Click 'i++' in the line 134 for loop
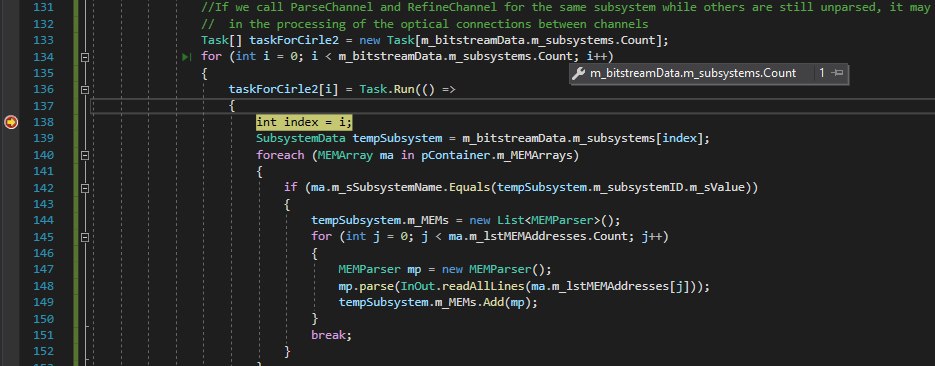 [x=597, y=57]
